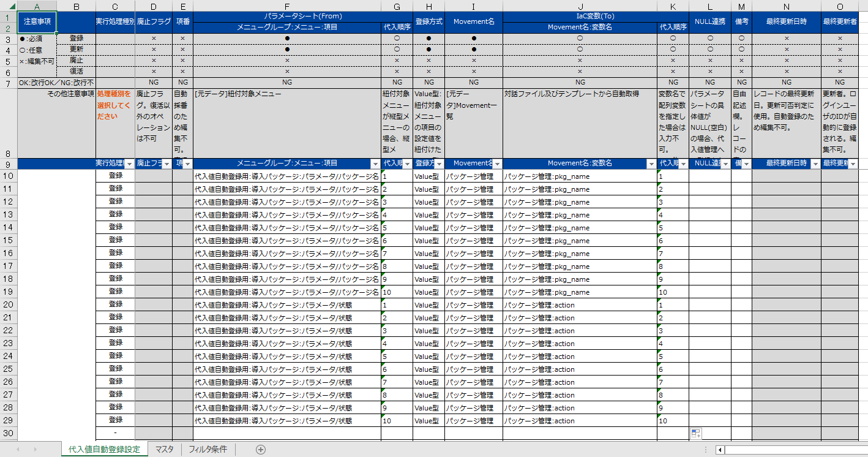Add a new sheet with plus icon

point(261,450)
